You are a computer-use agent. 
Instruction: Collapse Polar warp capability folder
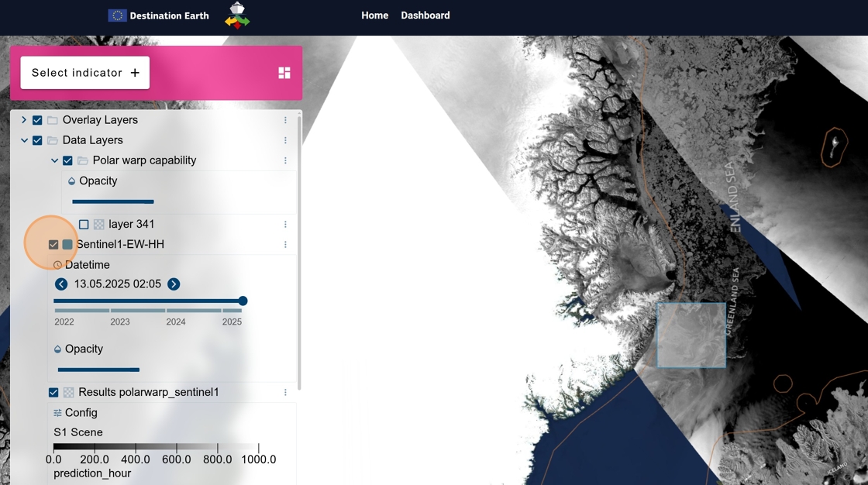tap(54, 160)
